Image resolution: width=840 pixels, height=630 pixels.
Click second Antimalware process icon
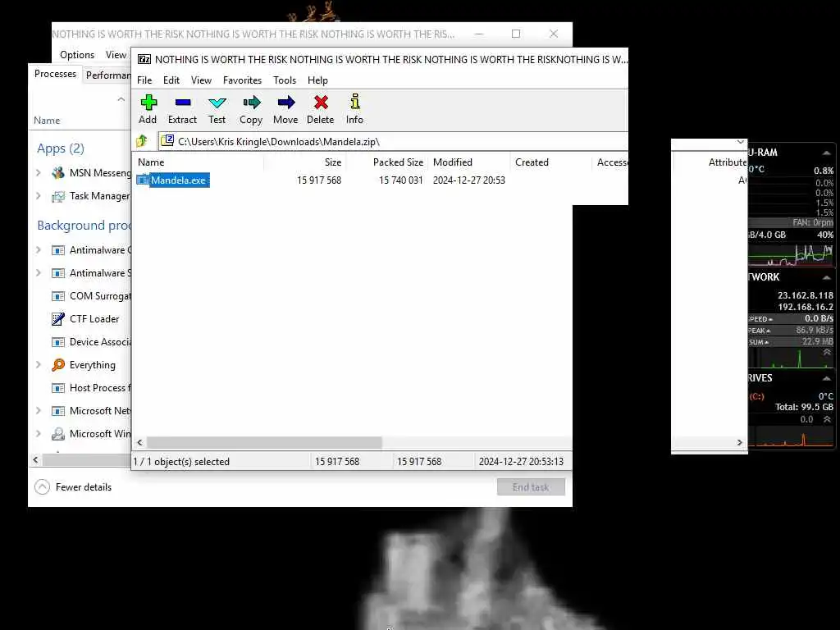58,273
